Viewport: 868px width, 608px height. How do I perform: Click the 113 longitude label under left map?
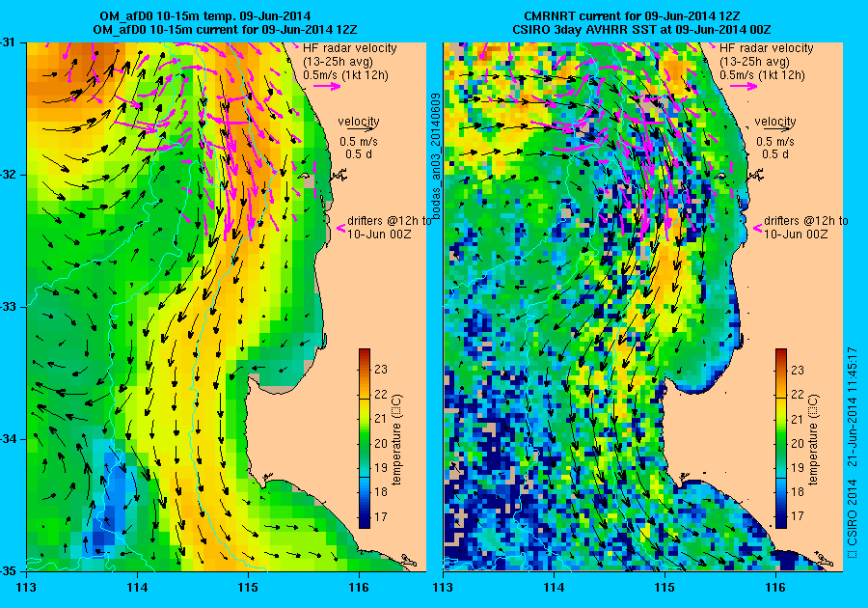pos(27,587)
